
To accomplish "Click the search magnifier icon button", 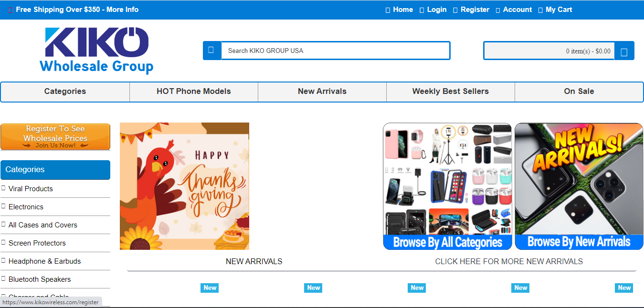I will click(x=211, y=51).
